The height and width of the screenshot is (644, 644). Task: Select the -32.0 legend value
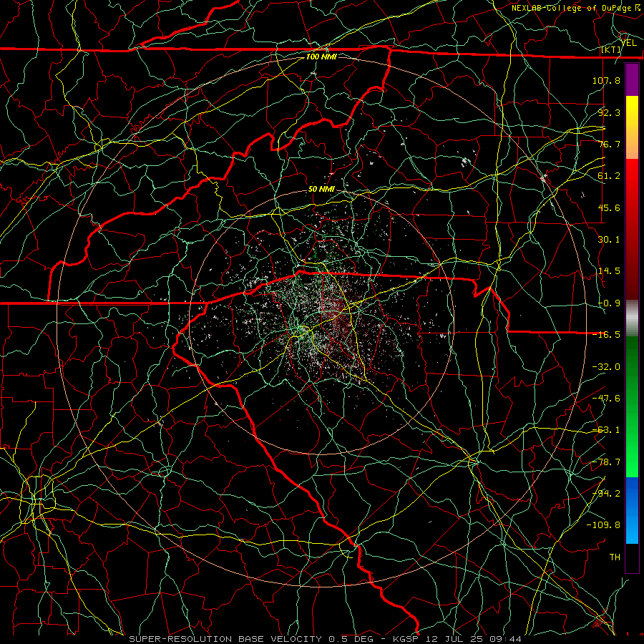606,367
